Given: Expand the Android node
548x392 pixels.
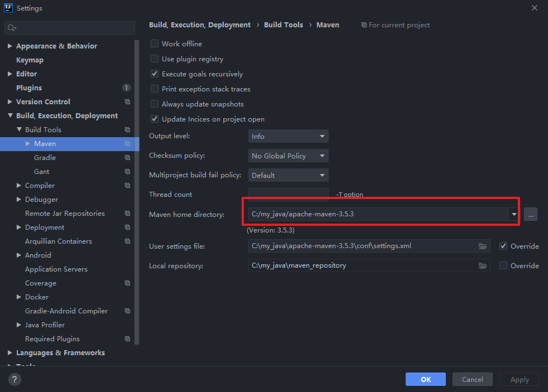Looking at the screenshot, I should (x=19, y=255).
